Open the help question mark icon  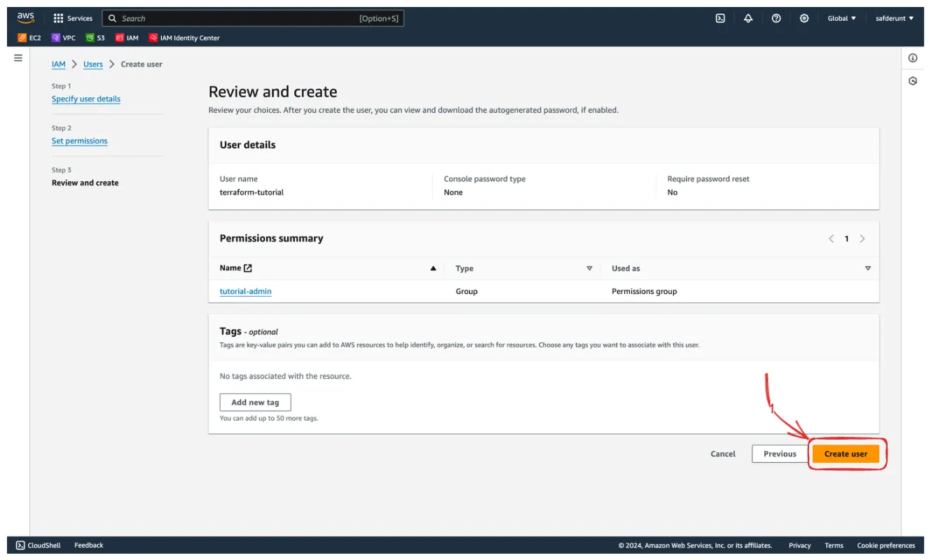tap(776, 18)
